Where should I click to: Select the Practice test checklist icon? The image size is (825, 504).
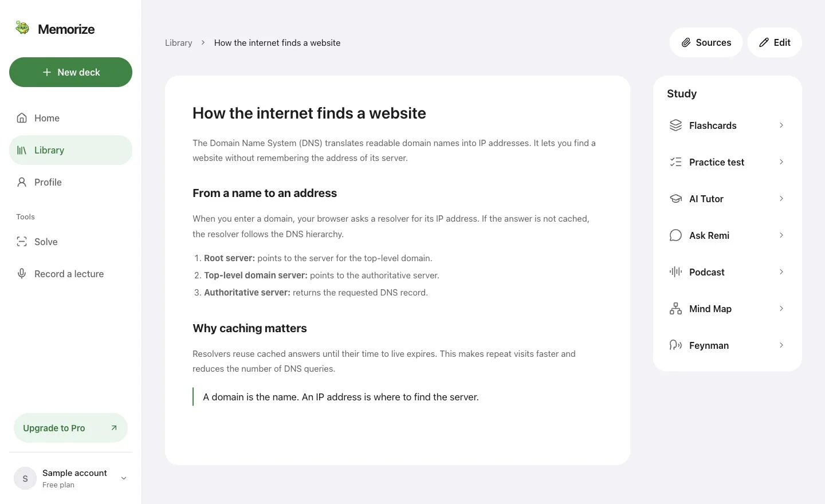[675, 162]
